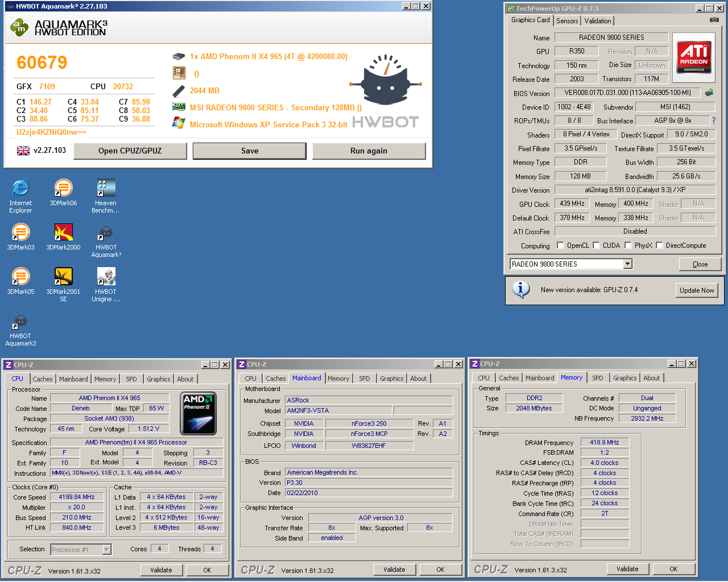Click the info icon in GPU-Z update notice
Screen dimensions: 728x582
[521, 289]
